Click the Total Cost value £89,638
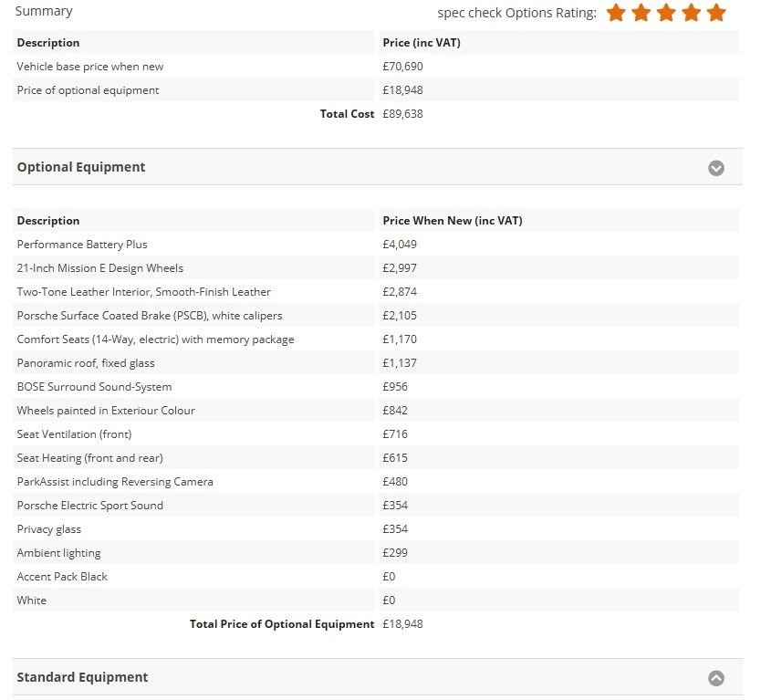 click(402, 114)
